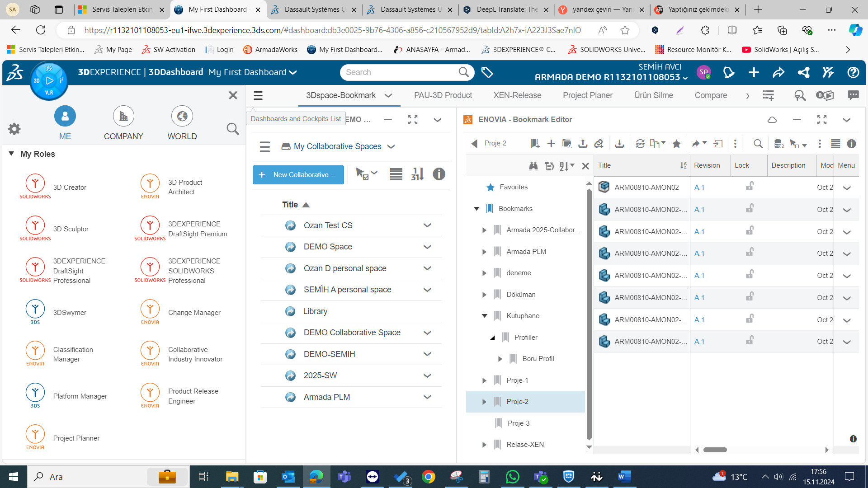The image size is (868, 488).
Task: Open My Collaborative Spaces dropdown
Action: point(392,146)
